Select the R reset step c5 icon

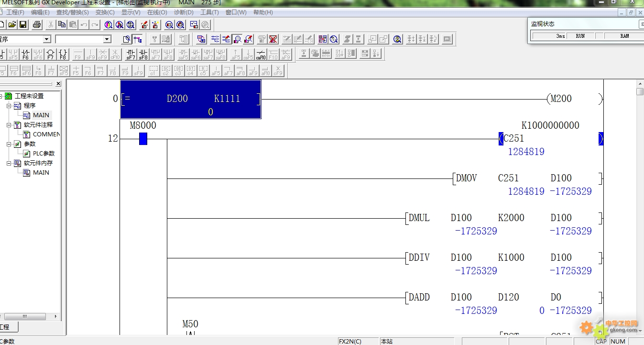click(x=203, y=71)
